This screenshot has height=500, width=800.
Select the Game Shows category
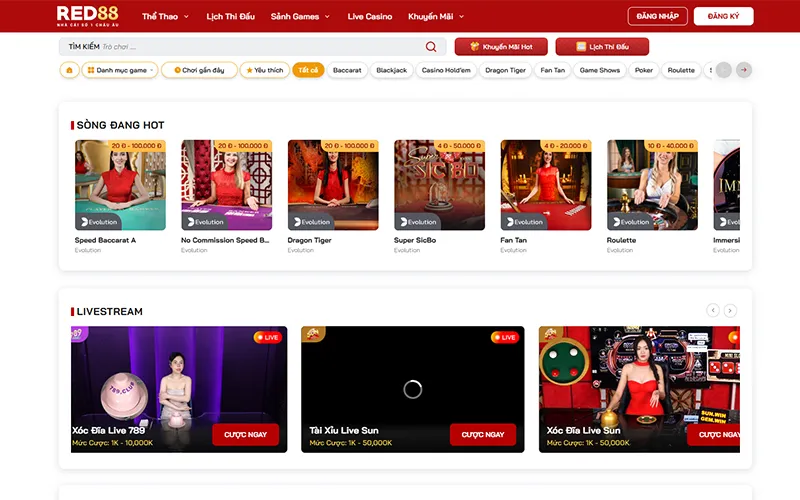[x=599, y=70]
